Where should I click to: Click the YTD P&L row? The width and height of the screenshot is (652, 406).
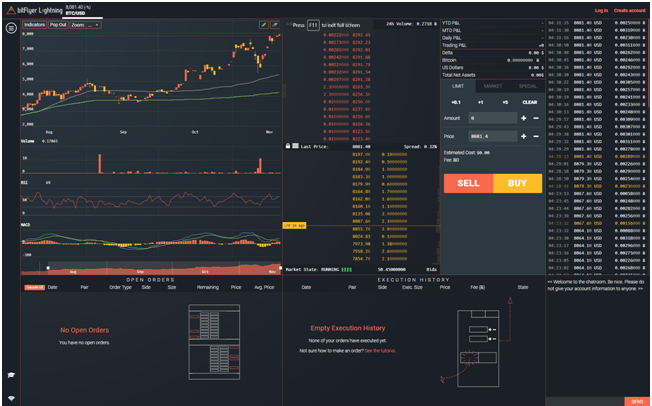click(493, 23)
